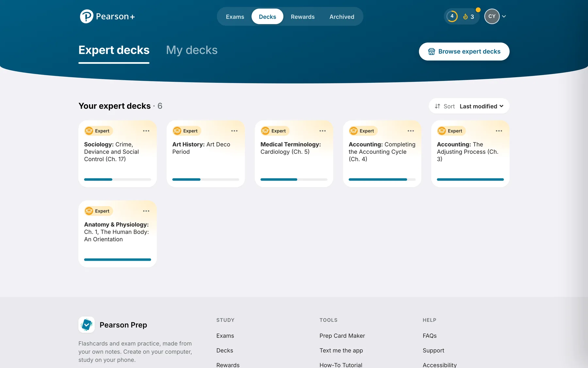Click the sort arrows icon
This screenshot has width=588, height=368.
coord(437,106)
